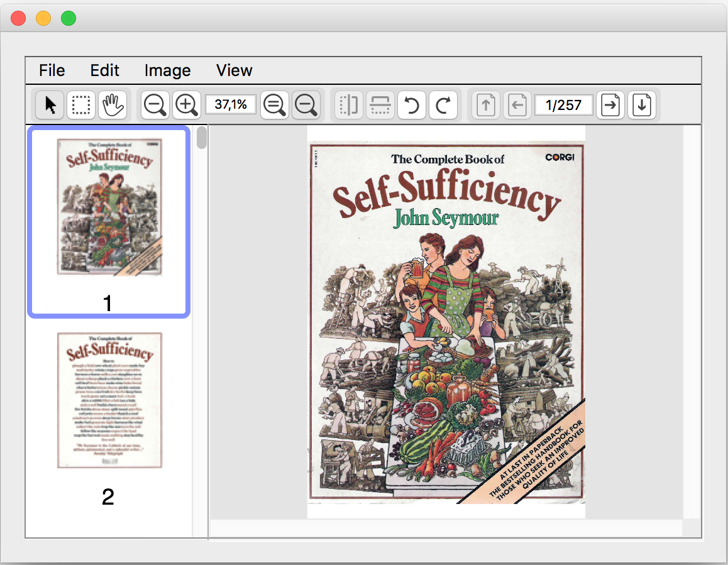Open the Edit menu
Image resolution: width=728 pixels, height=565 pixels.
pyautogui.click(x=104, y=70)
